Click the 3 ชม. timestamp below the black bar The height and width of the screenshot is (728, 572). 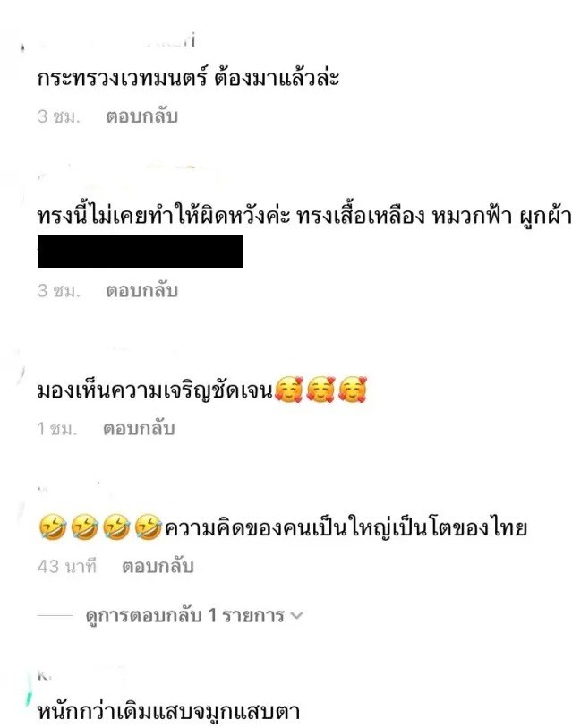click(59, 291)
